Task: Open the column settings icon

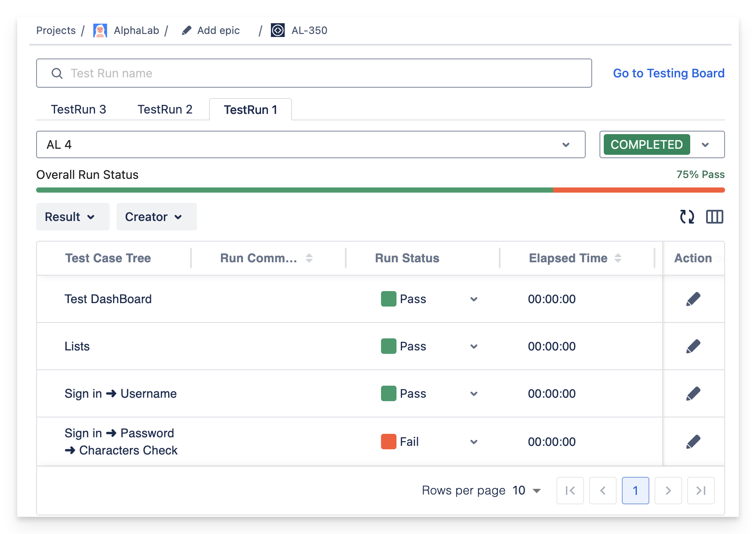Action: (x=714, y=217)
